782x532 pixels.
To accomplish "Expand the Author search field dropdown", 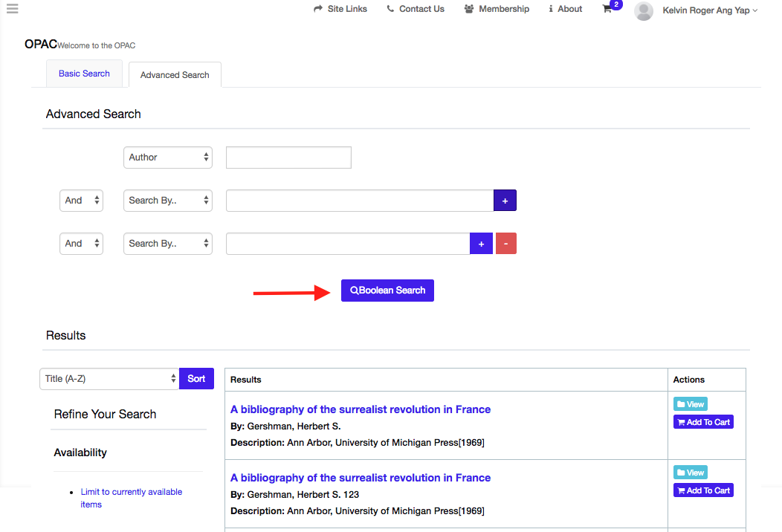I will (167, 158).
